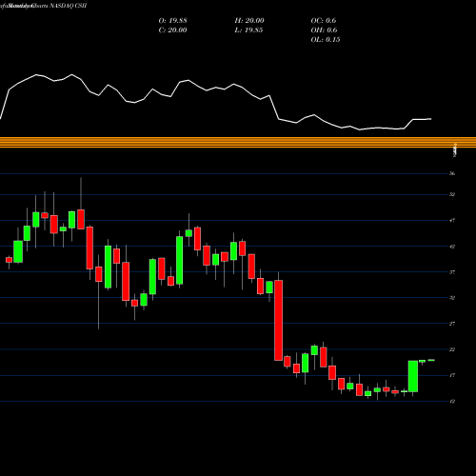Click the 12 price axis label
Viewport: 476px width, 476px height.
click(452, 401)
